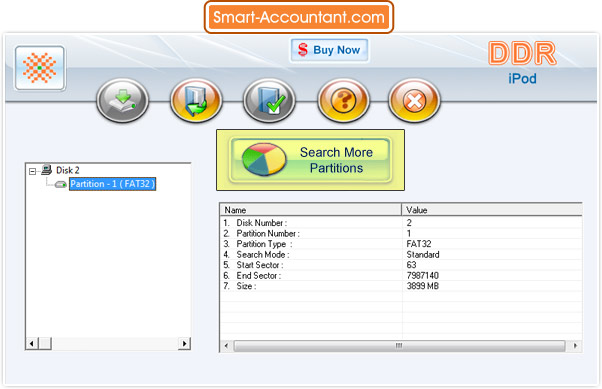
Task: Click the drive download toolbar icon
Action: [122, 101]
